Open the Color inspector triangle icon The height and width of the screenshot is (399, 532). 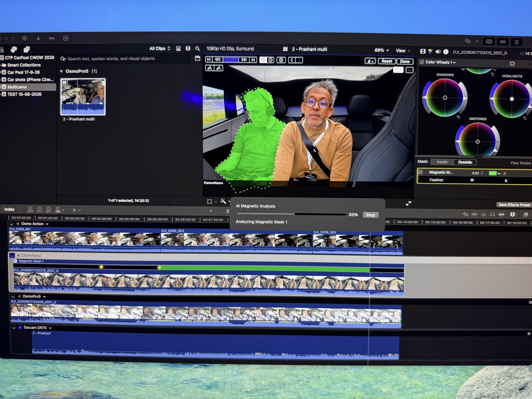pyautogui.click(x=430, y=52)
